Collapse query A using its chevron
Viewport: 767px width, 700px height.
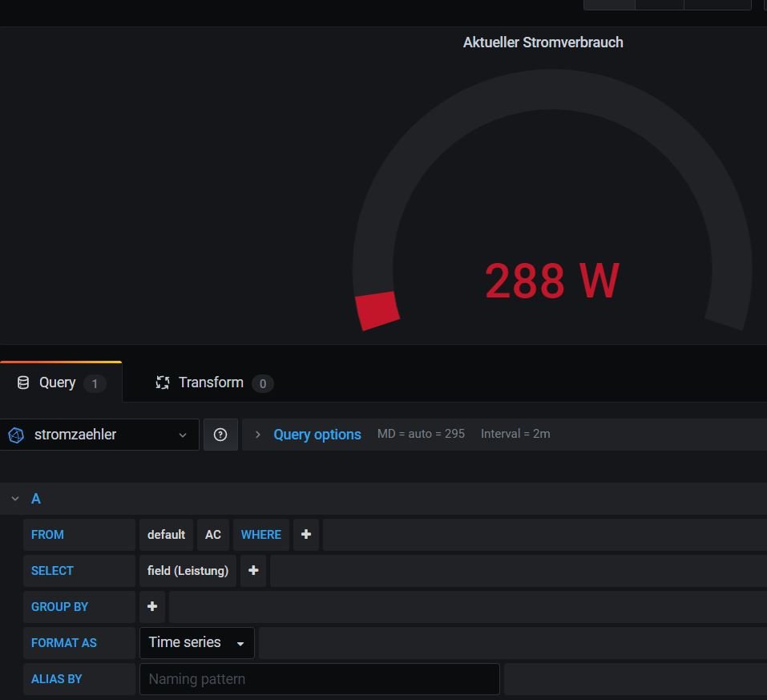[x=14, y=499]
